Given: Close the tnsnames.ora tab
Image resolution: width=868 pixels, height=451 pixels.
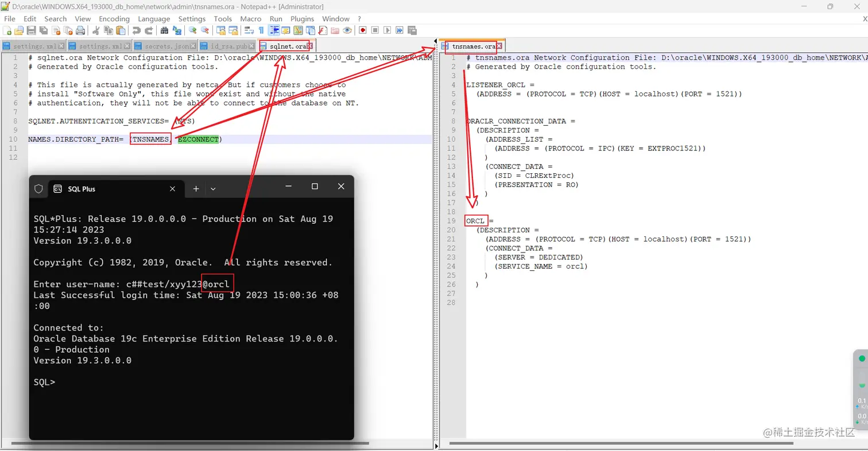Looking at the screenshot, I should point(499,46).
